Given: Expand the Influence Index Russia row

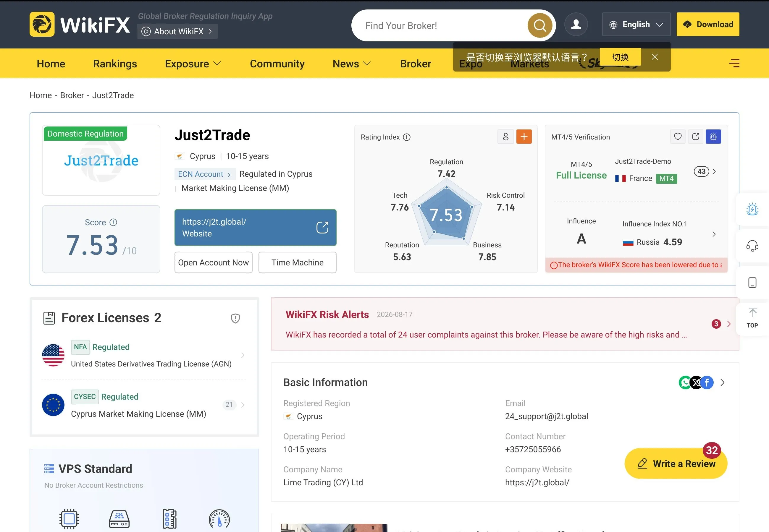Looking at the screenshot, I should (x=714, y=234).
